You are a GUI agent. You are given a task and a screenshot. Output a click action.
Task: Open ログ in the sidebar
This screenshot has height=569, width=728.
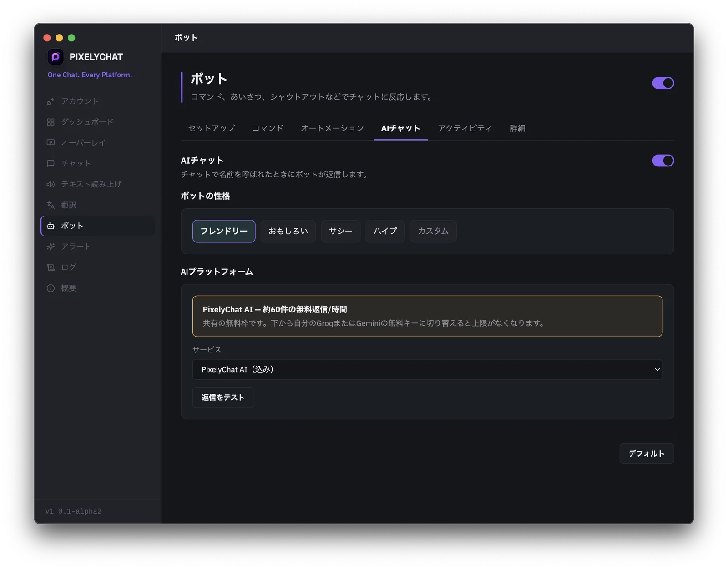pos(98,267)
